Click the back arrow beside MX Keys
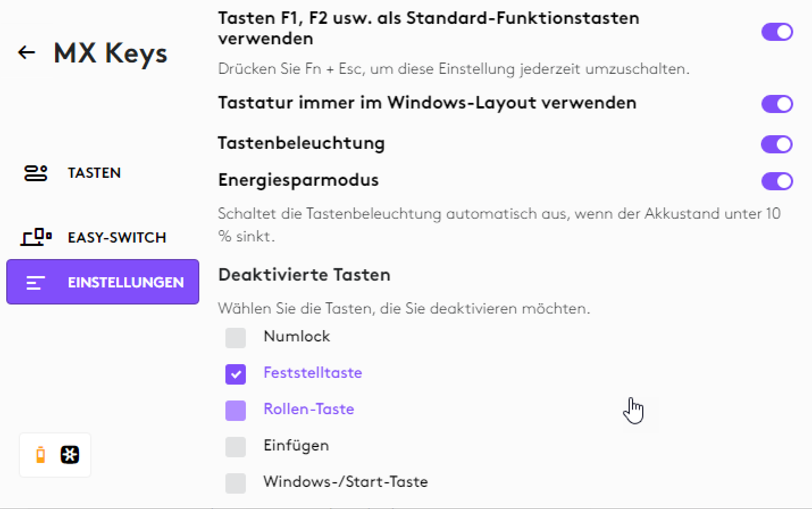This screenshot has width=812, height=509. pyautogui.click(x=27, y=53)
